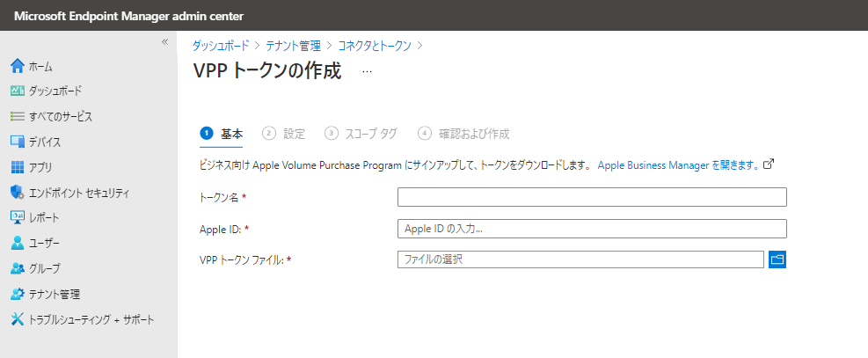868x358 pixels.
Task: Click the VPP トークンの作成 page heading
Action: point(267,71)
